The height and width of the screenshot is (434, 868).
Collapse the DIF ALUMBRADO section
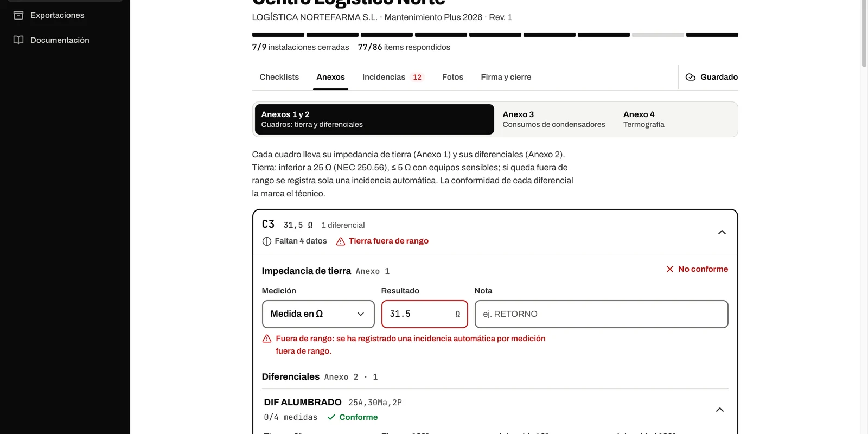tap(720, 410)
